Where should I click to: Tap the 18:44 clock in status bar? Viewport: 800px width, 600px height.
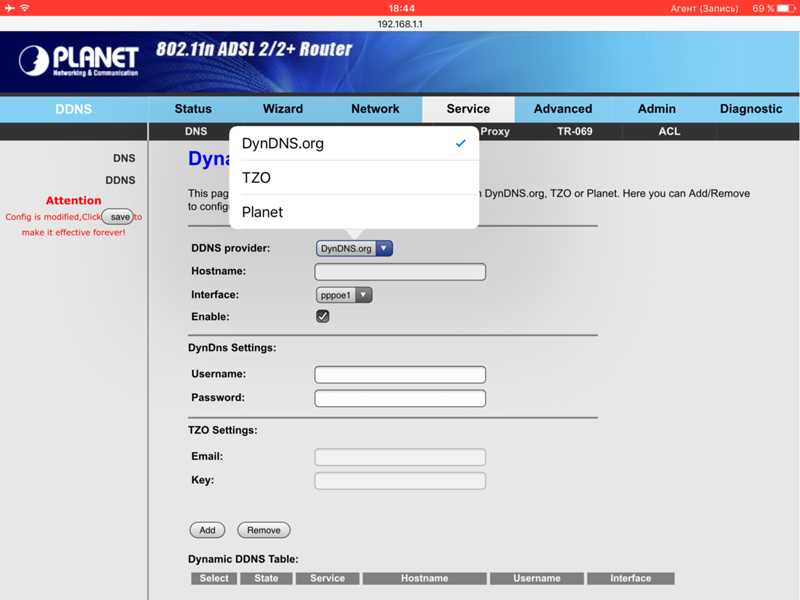402,8
